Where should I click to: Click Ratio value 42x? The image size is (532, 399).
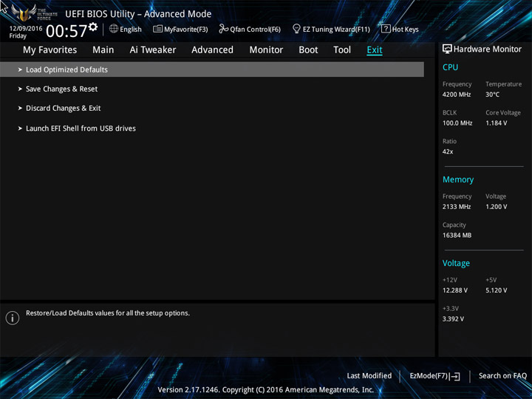448,151
